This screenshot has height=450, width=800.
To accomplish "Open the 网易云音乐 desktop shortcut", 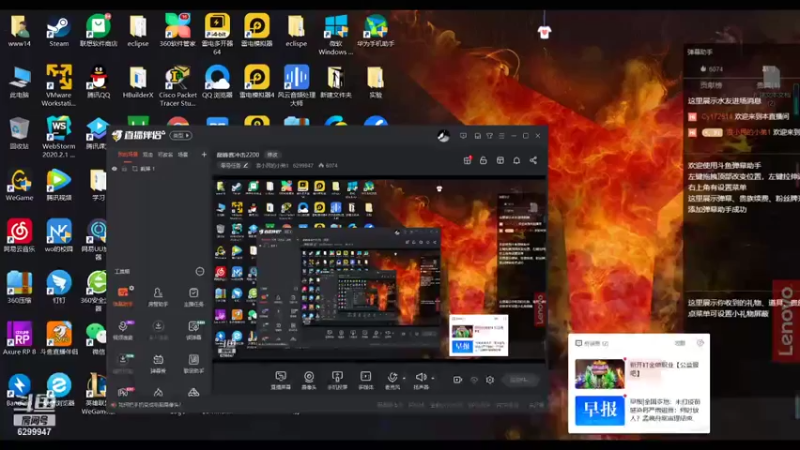I will coord(19,236).
